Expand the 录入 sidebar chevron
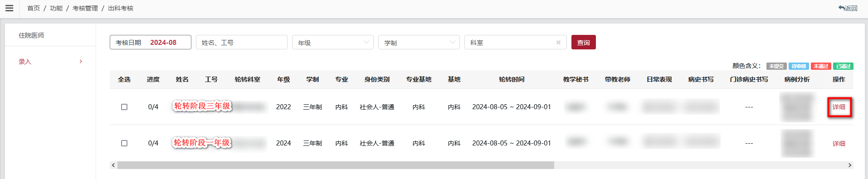868x179 pixels. (81, 62)
